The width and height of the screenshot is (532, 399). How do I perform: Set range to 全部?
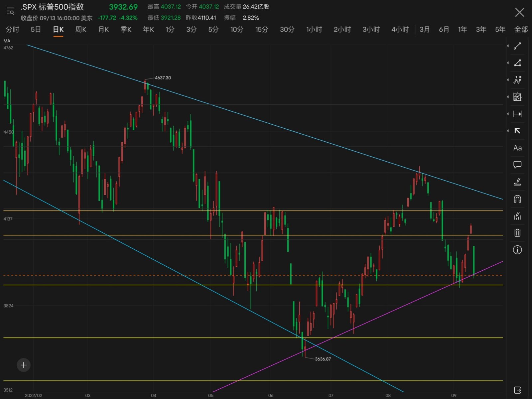(x=521, y=30)
